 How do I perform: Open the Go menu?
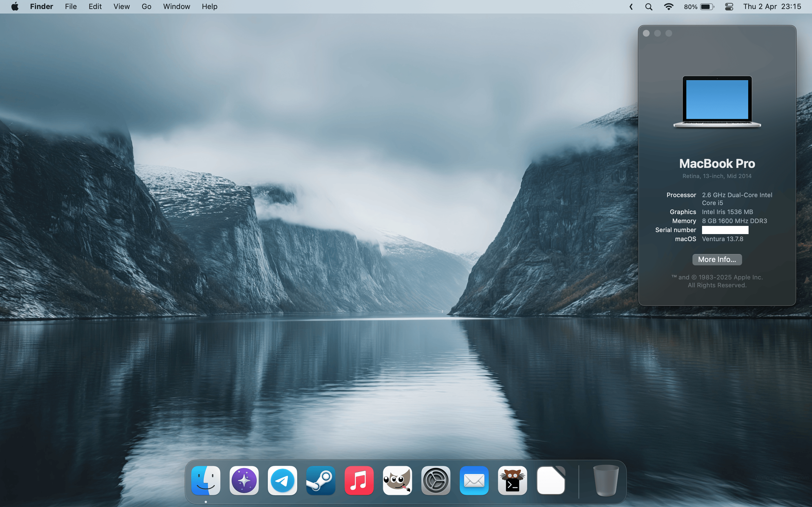[x=146, y=7]
